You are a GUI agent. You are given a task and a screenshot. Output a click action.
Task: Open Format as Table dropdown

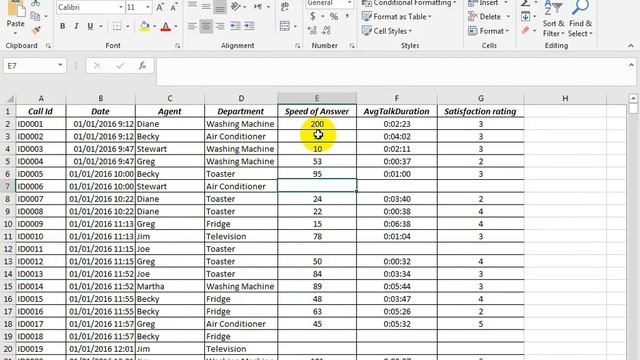point(397,17)
